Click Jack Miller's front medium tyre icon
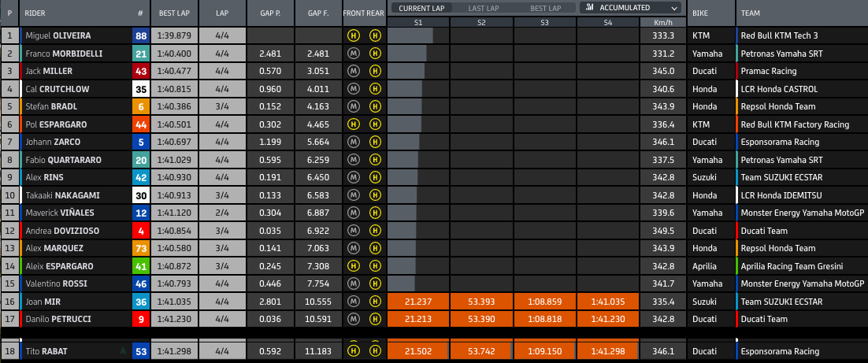The width and height of the screenshot is (868, 363). 353,72
